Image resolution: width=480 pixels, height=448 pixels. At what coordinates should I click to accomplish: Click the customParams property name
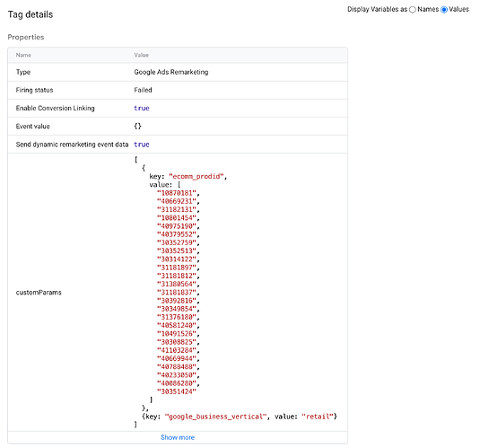39,293
